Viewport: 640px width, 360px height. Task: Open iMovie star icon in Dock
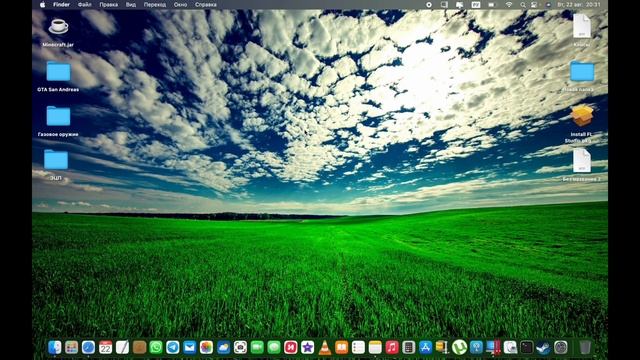(x=308, y=347)
